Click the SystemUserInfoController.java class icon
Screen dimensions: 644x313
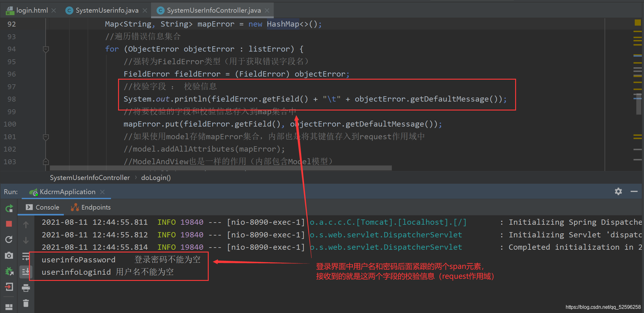tap(160, 10)
